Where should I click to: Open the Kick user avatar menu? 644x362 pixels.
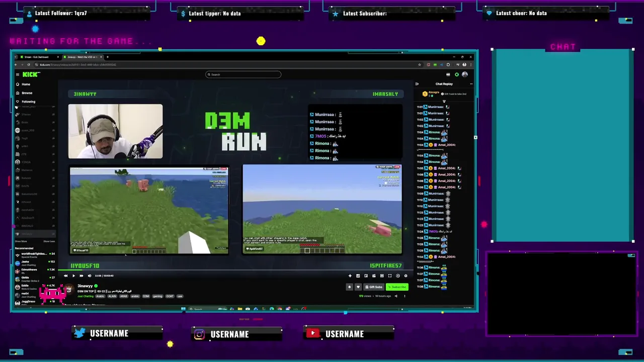coord(464,74)
